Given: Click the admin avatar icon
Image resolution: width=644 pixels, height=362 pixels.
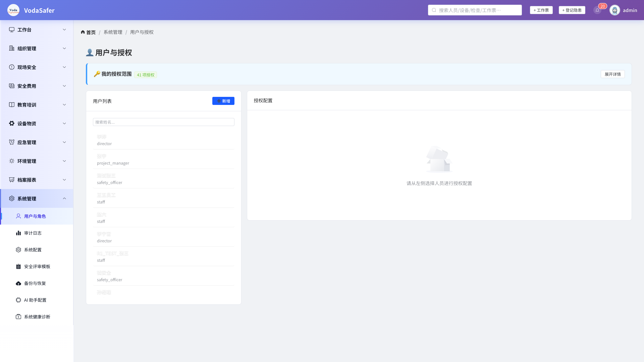Looking at the screenshot, I should pyautogui.click(x=615, y=10).
